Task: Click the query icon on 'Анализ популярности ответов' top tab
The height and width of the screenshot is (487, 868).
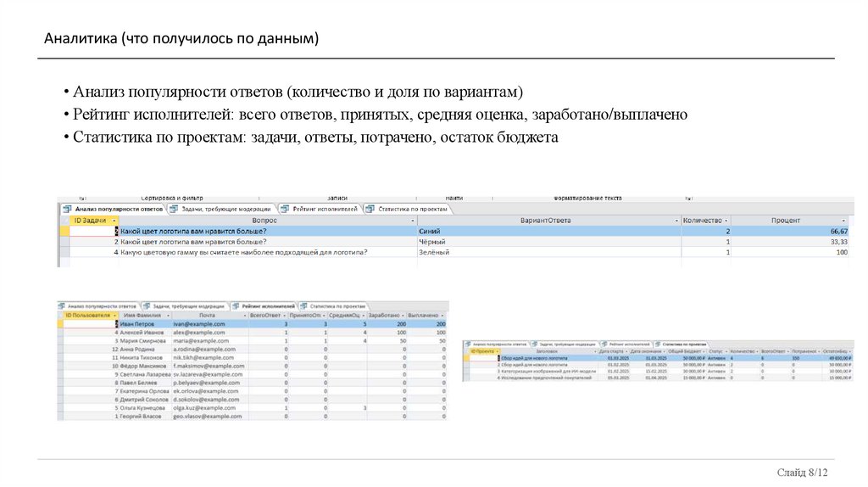Action: (68, 209)
